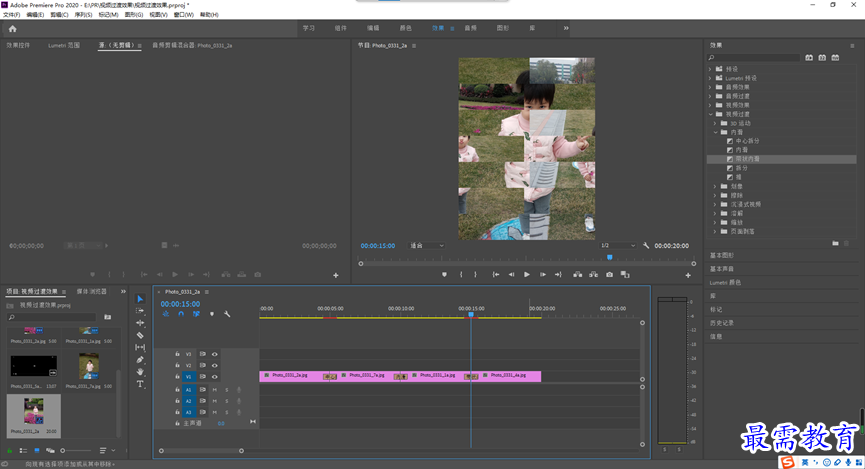Step forward one frame in Program monitor
This screenshot has width=865, height=469.
543,274
